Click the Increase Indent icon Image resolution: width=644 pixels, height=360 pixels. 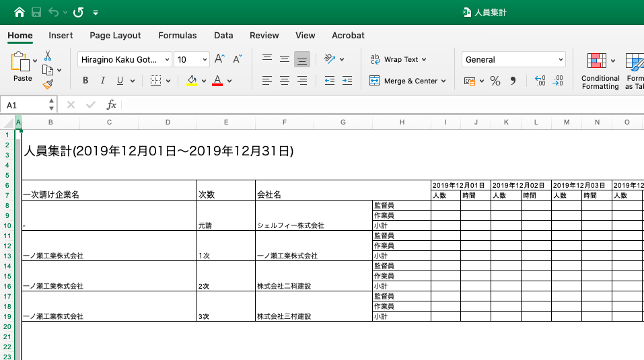click(x=347, y=81)
